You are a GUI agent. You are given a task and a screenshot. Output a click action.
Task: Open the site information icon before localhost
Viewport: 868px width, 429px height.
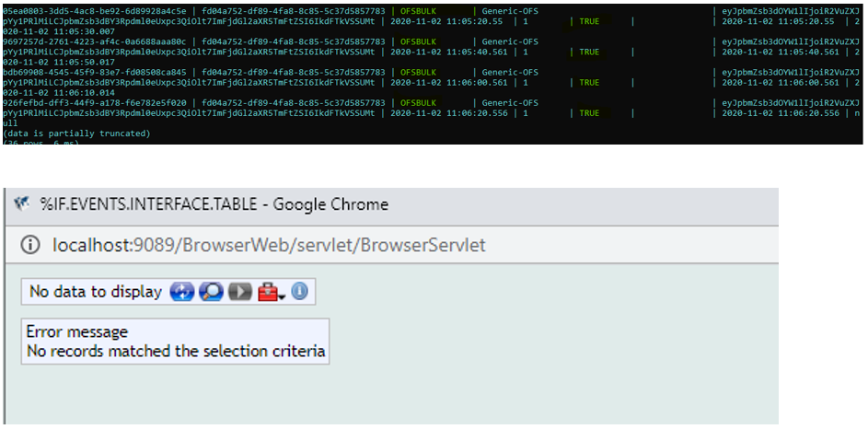[x=30, y=245]
